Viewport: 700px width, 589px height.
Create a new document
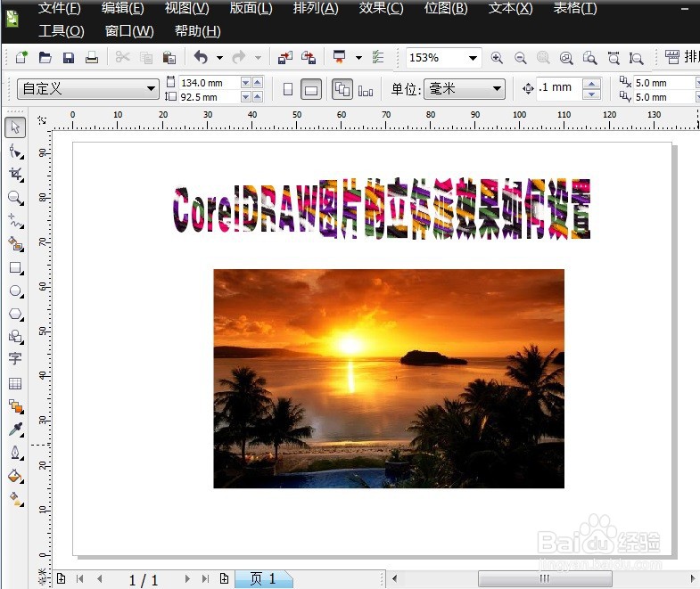(21, 57)
